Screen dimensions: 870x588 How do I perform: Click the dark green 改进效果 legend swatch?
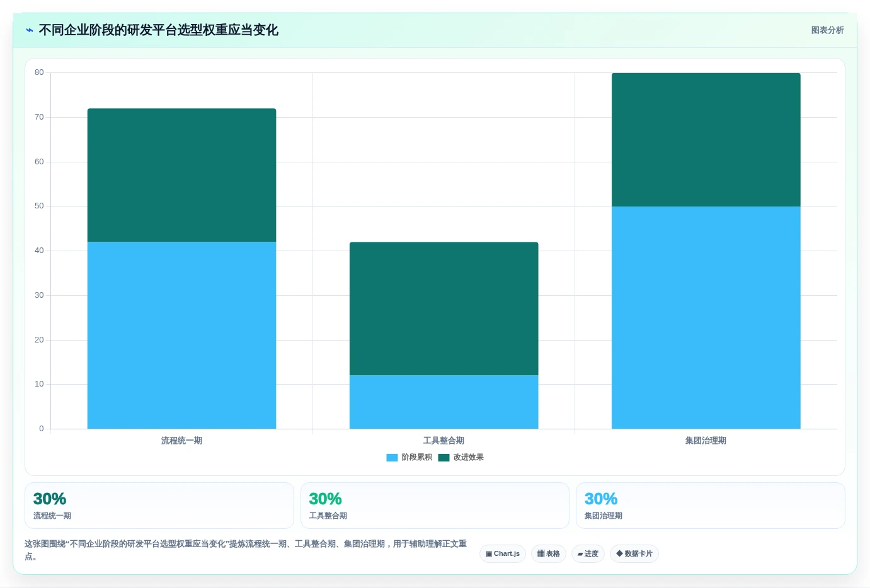[444, 458]
